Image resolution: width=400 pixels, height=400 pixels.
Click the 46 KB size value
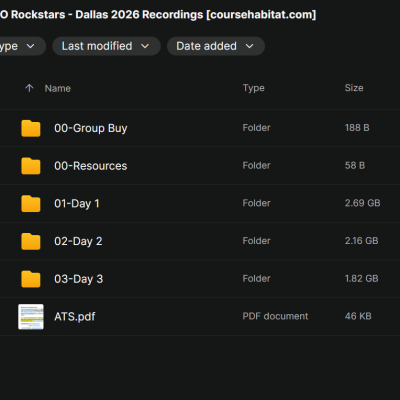[358, 316]
